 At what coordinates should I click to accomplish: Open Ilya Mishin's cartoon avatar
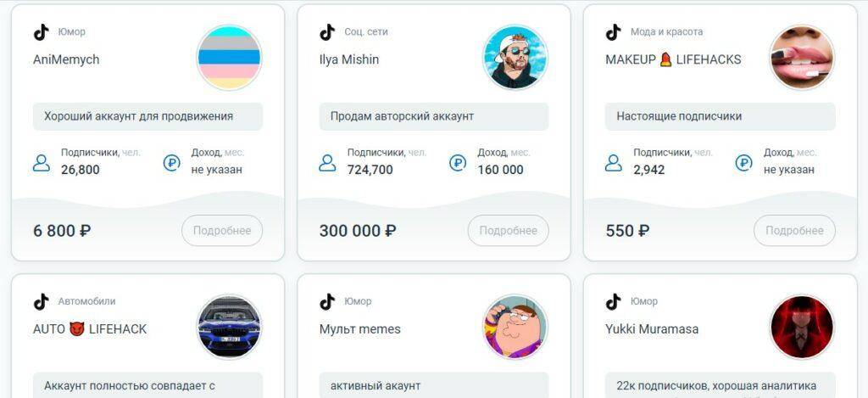pyautogui.click(x=515, y=57)
